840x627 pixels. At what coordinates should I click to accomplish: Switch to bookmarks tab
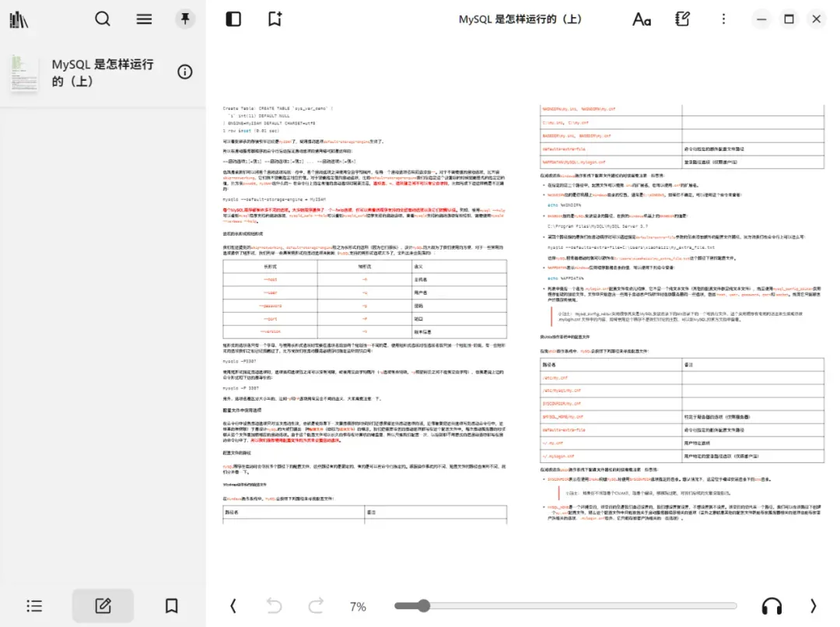coord(171,606)
